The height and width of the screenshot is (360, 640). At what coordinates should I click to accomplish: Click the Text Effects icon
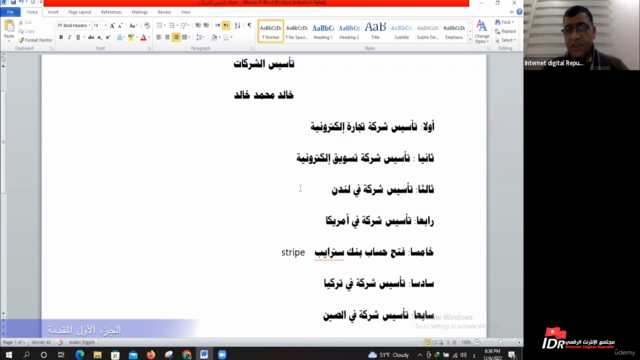point(120,37)
